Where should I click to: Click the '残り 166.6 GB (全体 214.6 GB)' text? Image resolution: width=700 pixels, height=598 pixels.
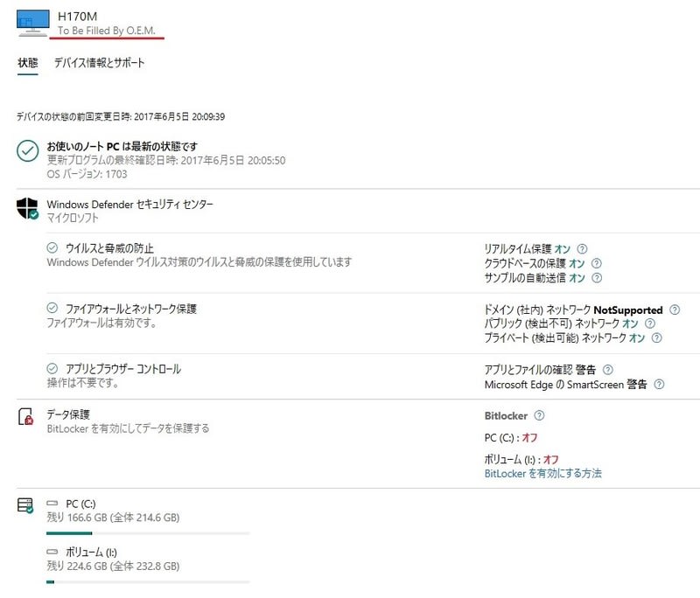[114, 518]
